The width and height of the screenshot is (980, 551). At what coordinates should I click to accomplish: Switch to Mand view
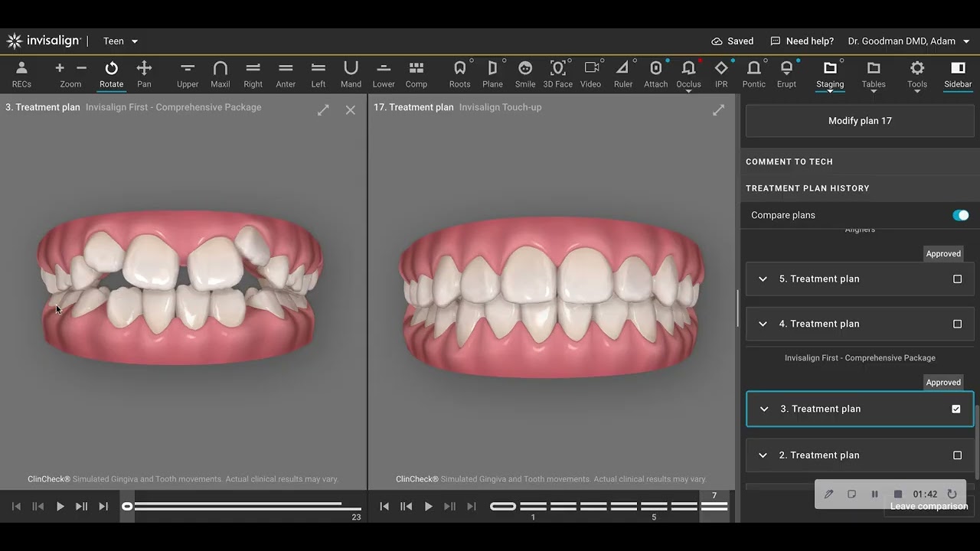[x=351, y=74]
